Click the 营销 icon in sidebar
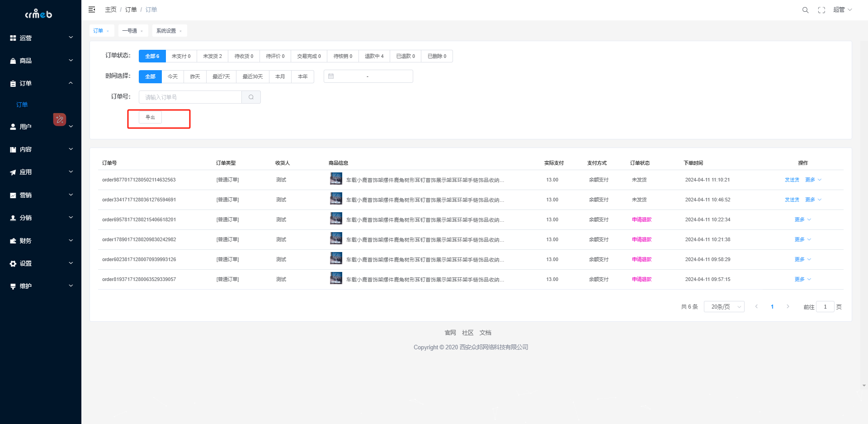 pos(13,195)
